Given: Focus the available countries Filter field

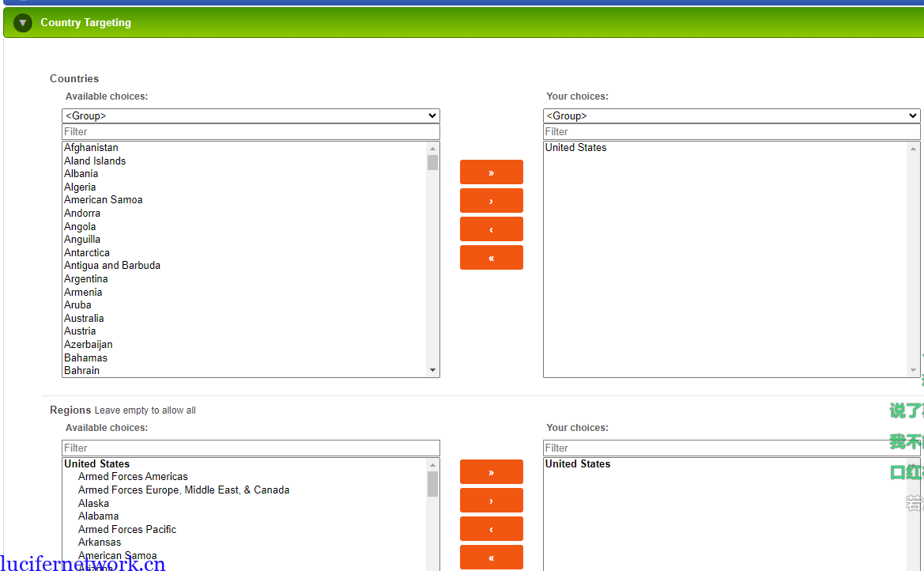Looking at the screenshot, I should (x=251, y=132).
